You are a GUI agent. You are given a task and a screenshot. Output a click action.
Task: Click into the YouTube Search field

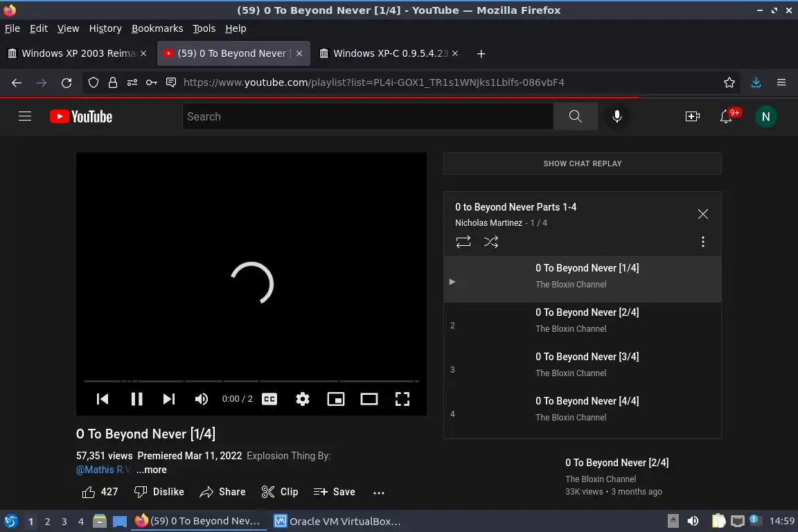pyautogui.click(x=367, y=116)
